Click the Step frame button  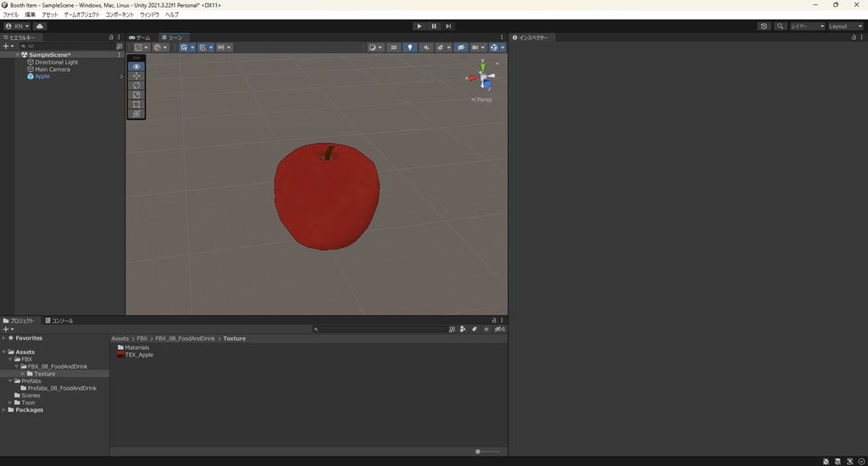[x=448, y=26]
